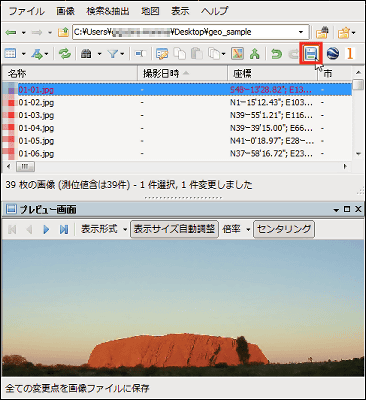This screenshot has width=366, height=400.
Task: Go to previous image in preview
Action: click(29, 229)
